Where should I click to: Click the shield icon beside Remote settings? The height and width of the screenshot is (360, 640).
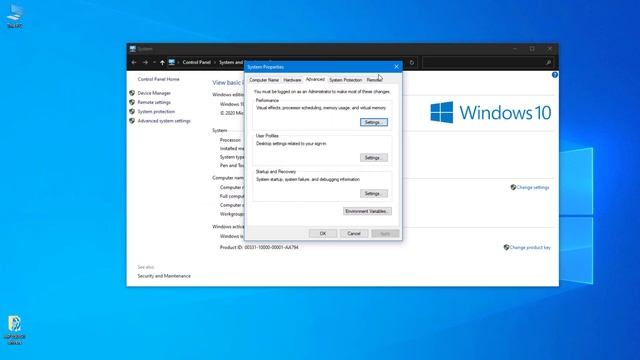tap(132, 102)
